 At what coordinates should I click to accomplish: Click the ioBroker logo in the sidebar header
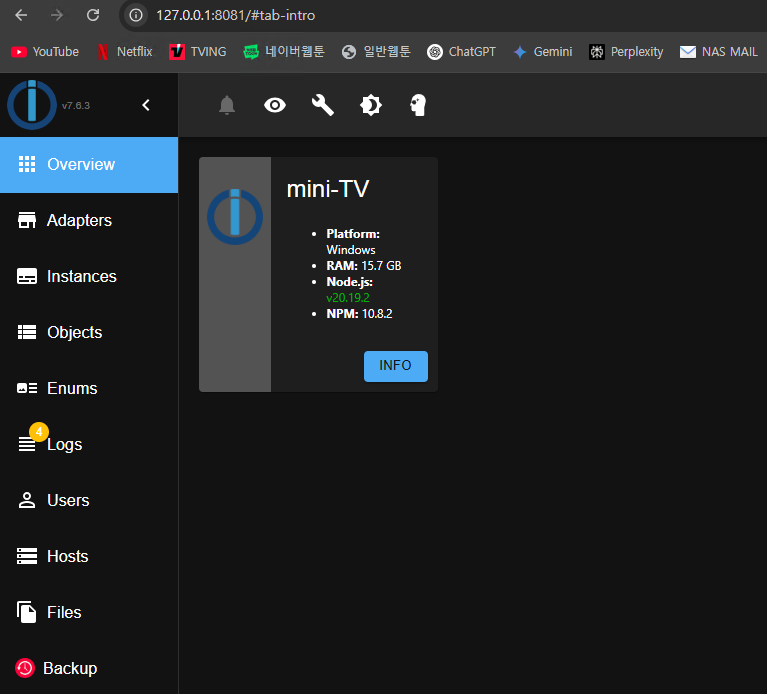(31, 105)
